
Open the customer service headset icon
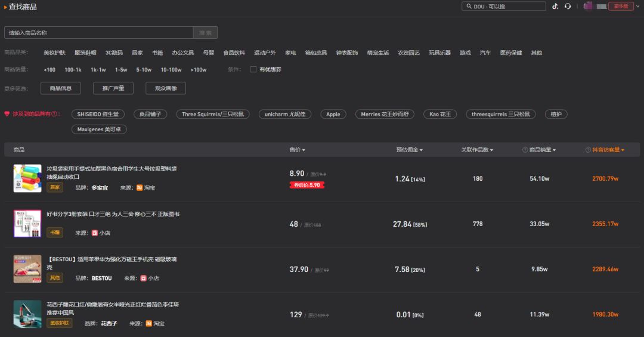(568, 6)
